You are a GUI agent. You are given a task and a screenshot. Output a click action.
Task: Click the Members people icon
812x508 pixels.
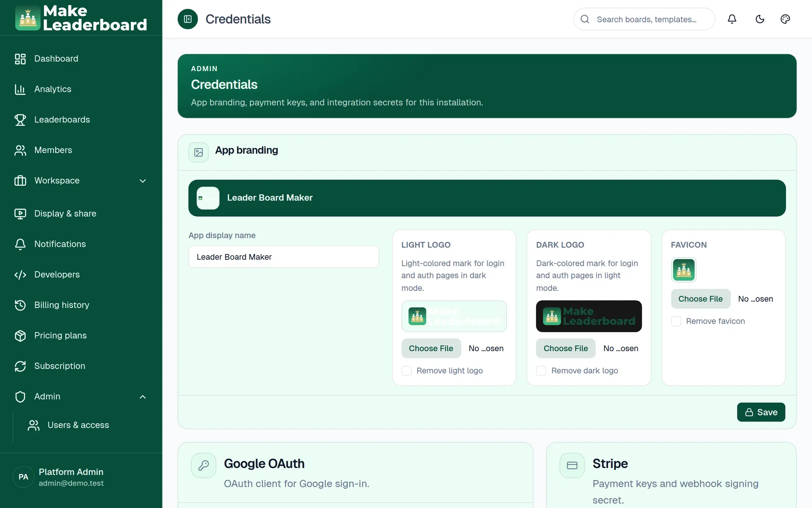pyautogui.click(x=20, y=150)
